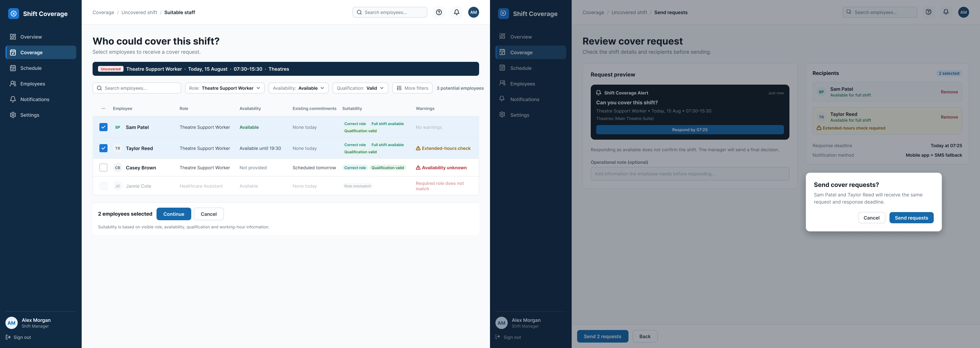This screenshot has width=980, height=348.
Task: Click Alex Morgan profile avatar in left sidebar
Action: click(11, 323)
